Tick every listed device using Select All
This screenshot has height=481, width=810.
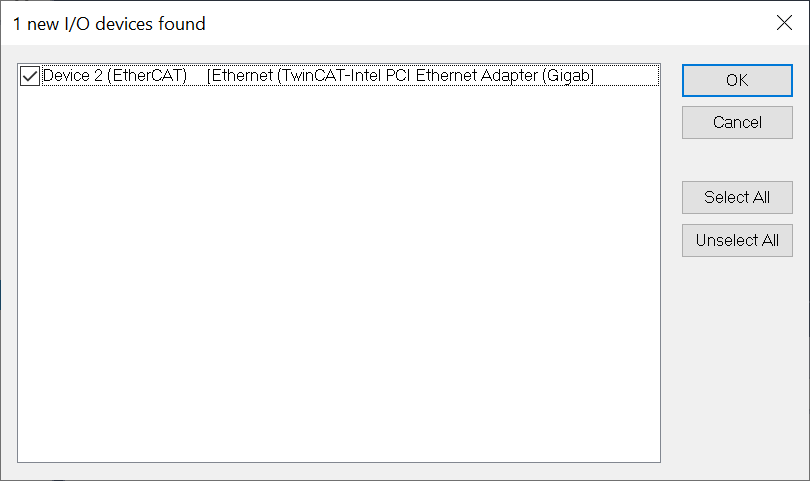point(737,197)
